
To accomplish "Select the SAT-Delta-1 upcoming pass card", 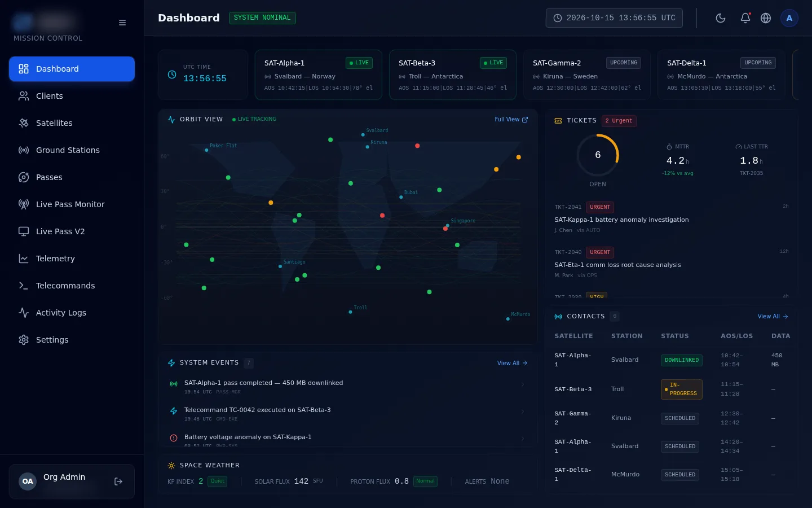I will click(721, 75).
